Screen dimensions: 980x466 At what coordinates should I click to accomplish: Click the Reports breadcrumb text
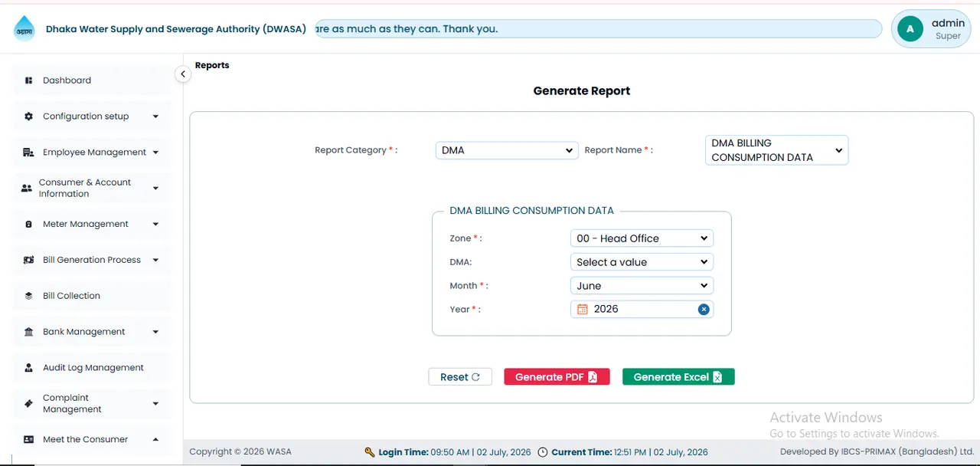[212, 65]
